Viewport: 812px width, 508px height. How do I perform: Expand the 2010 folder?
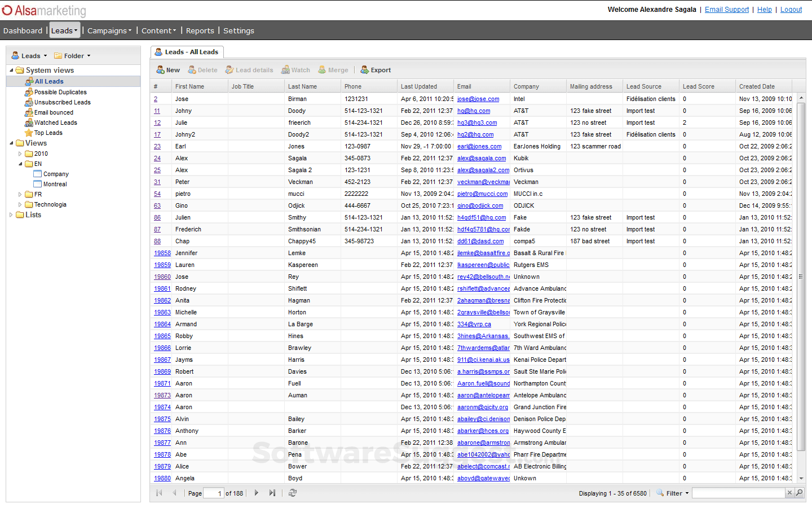[x=20, y=154]
